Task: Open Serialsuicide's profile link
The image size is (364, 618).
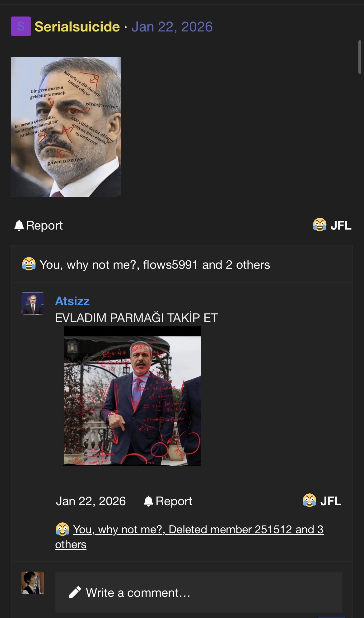Action: click(77, 27)
